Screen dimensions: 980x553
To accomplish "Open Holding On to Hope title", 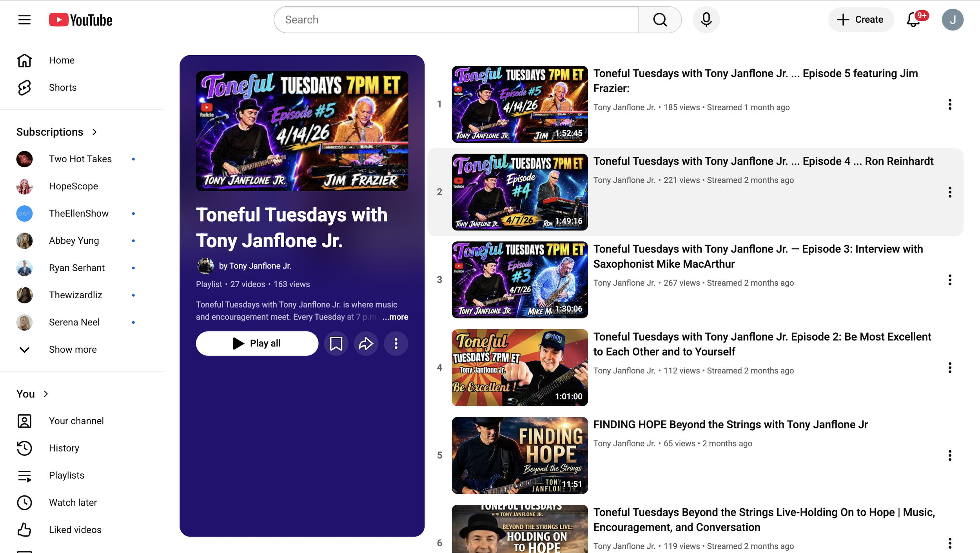I will coord(764,520).
